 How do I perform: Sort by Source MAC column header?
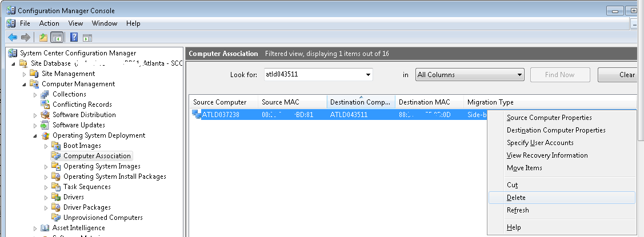pyautogui.click(x=293, y=102)
